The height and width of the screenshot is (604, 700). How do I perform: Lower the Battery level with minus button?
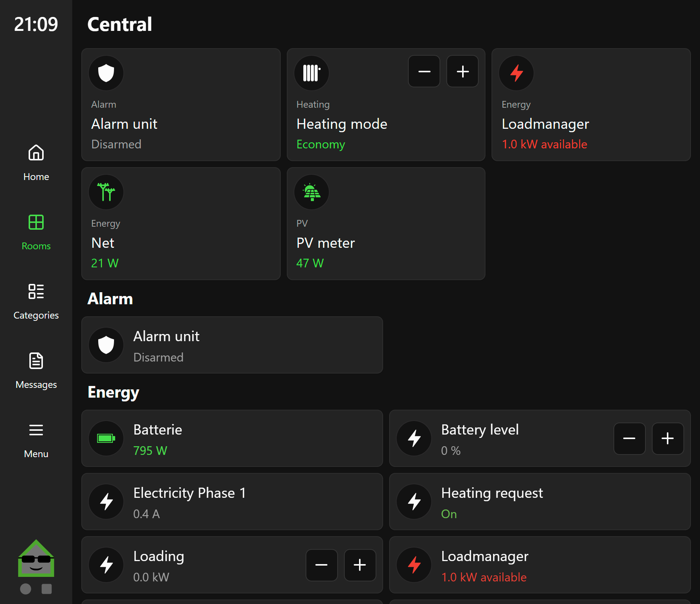tap(629, 438)
